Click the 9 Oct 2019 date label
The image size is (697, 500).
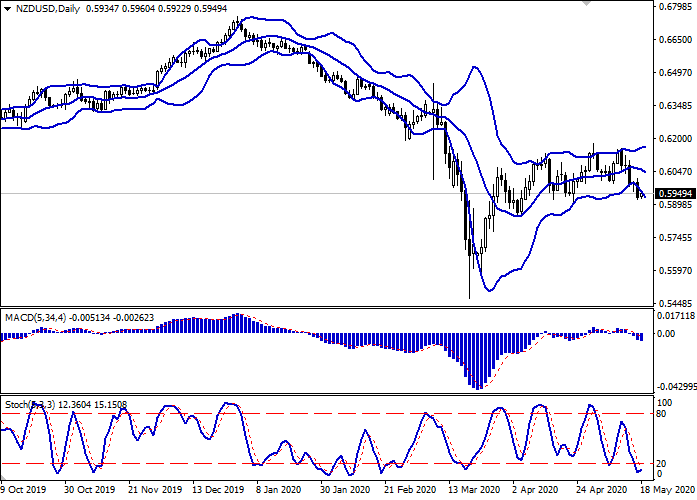(25, 491)
